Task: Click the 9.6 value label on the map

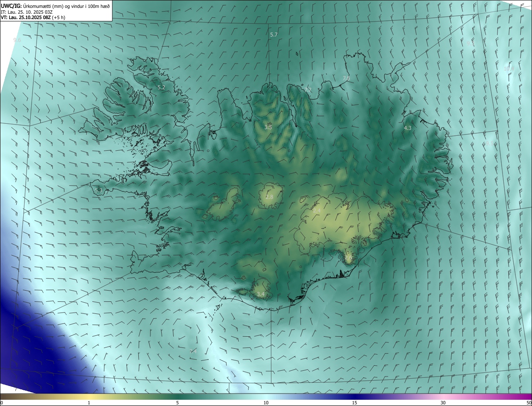Action: pos(17,40)
